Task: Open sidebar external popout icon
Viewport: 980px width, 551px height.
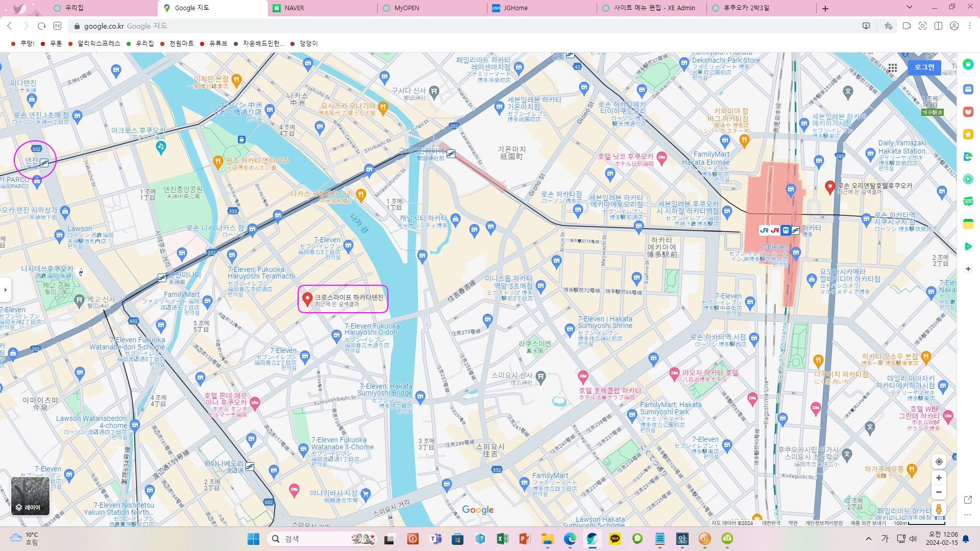Action: coord(968,499)
